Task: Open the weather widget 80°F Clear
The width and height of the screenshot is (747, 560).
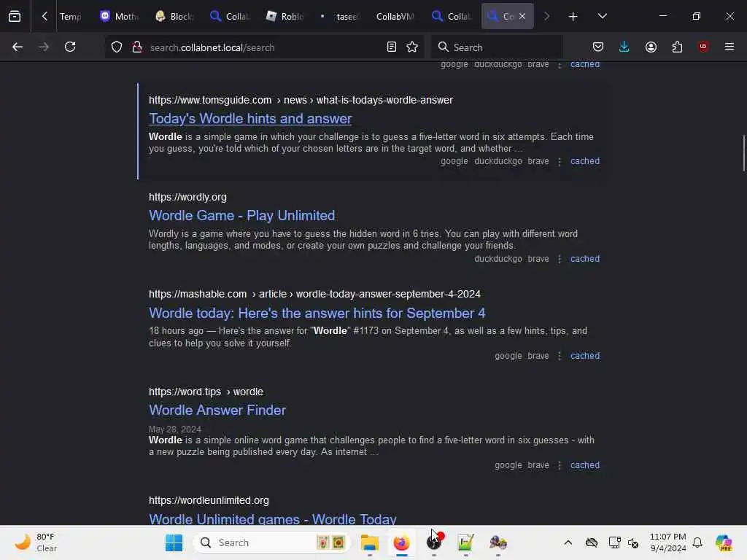Action: point(36,542)
